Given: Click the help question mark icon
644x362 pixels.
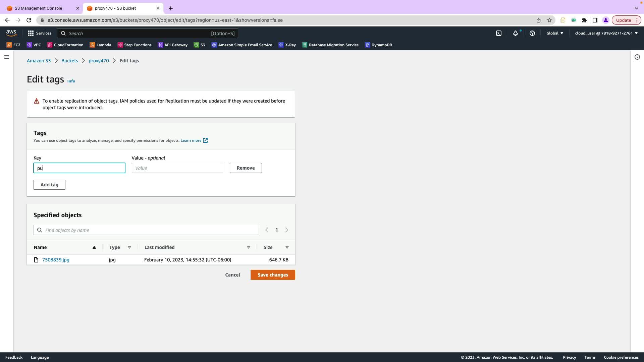Looking at the screenshot, I should pyautogui.click(x=532, y=33).
